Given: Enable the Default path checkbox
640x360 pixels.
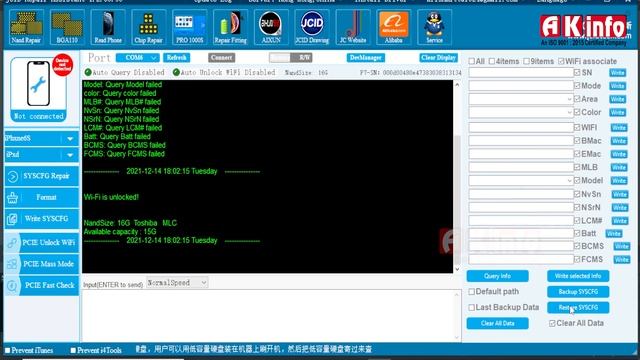Looking at the screenshot, I should pos(471,292).
